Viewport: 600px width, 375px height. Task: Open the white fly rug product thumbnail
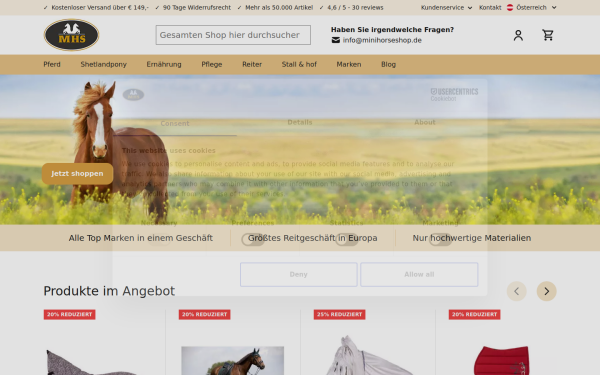click(367, 355)
